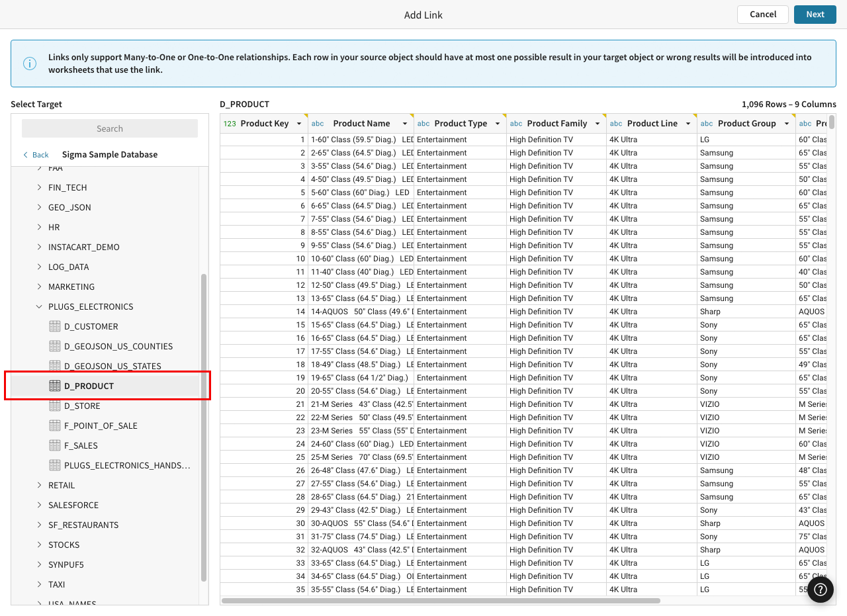Open the help question mark button
The width and height of the screenshot is (847, 616).
pyautogui.click(x=821, y=589)
